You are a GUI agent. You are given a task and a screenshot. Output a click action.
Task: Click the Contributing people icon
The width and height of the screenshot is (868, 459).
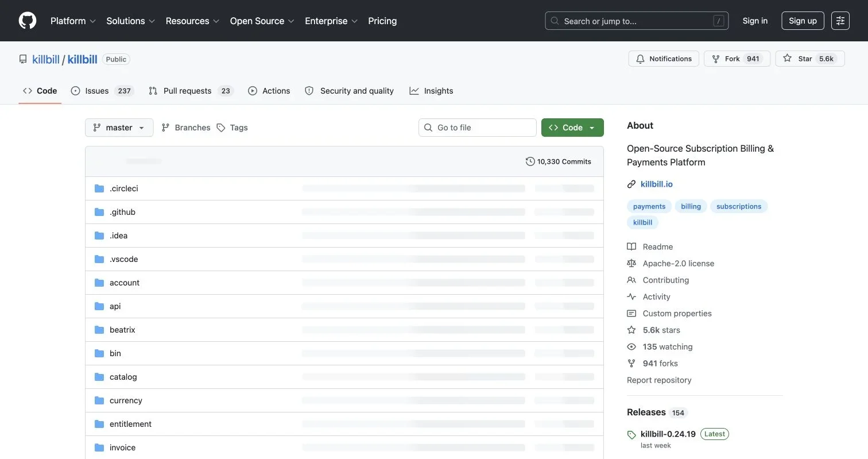(x=631, y=280)
